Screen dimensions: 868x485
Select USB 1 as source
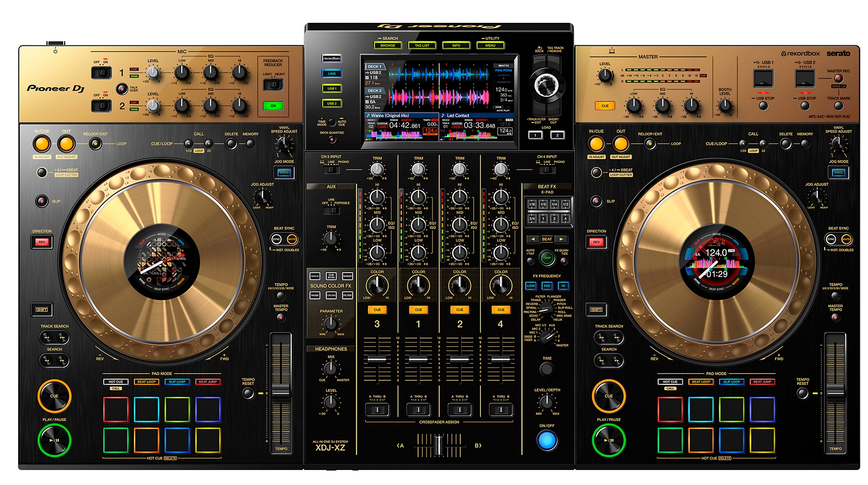(331, 89)
